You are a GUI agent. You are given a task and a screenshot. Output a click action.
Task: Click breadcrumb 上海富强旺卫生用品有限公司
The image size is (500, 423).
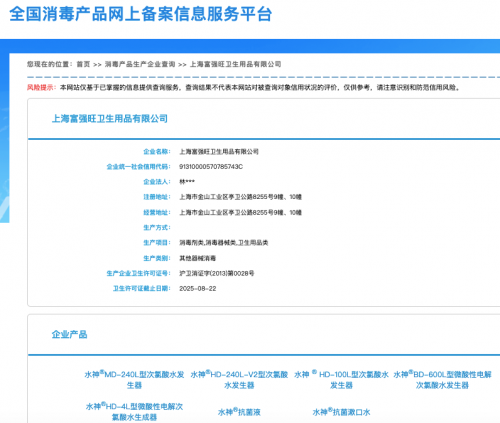[235, 64]
